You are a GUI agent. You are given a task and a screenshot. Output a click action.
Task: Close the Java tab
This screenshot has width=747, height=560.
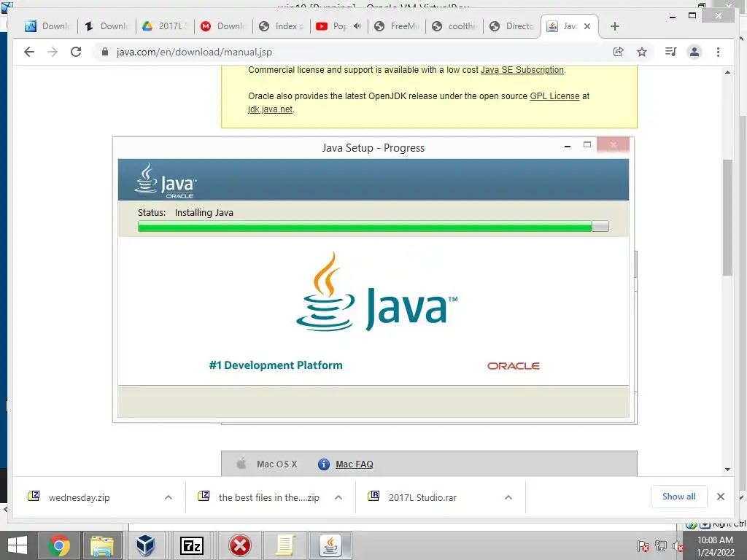(x=587, y=26)
